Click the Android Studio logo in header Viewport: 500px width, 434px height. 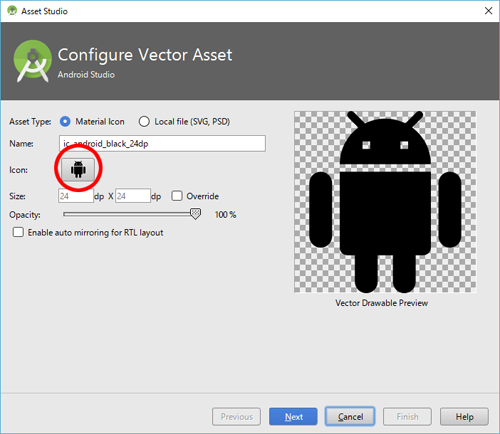click(33, 61)
